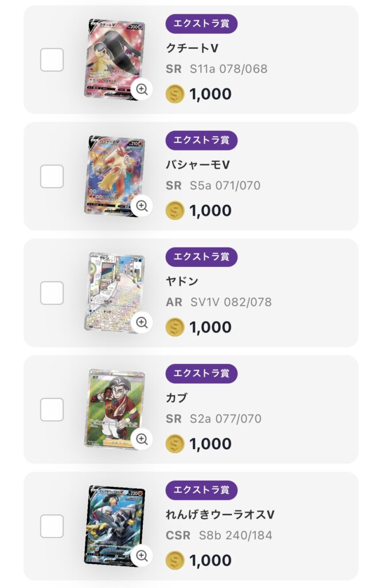Click the coin icon next to ヤドン's 1,000
This screenshot has height=588, width=382.
pyautogui.click(x=174, y=327)
